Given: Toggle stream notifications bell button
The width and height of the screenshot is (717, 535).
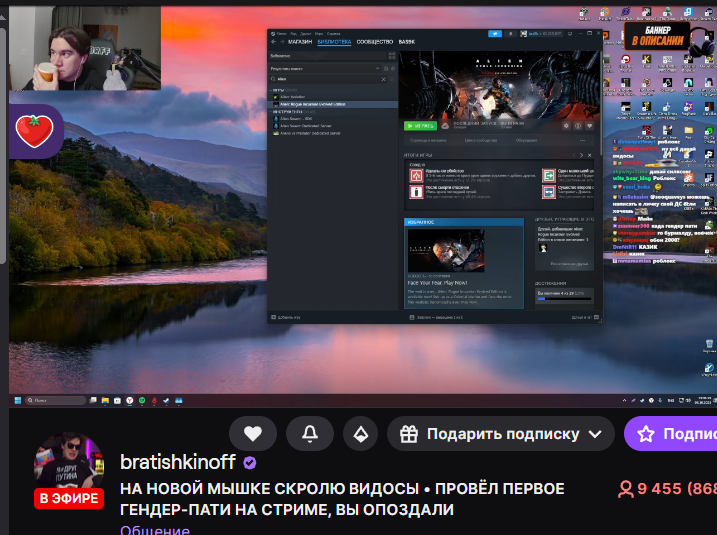Looking at the screenshot, I should point(310,433).
